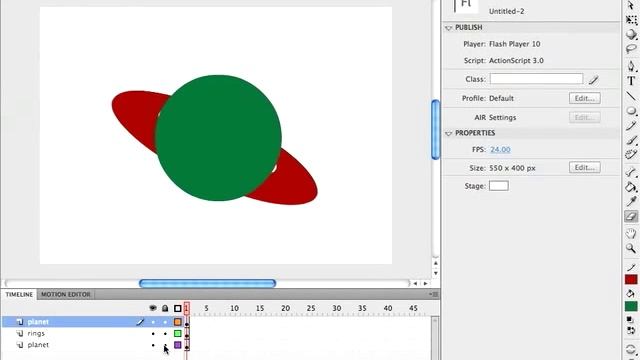Click the FPS 24.00 value
Viewport: 640px width, 360px height.
click(x=500, y=150)
